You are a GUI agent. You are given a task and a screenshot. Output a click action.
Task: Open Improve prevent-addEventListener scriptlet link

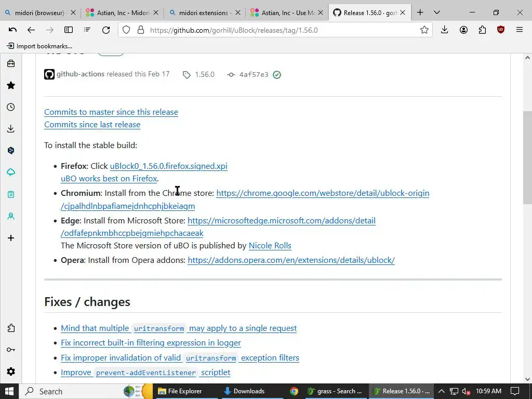point(145,372)
